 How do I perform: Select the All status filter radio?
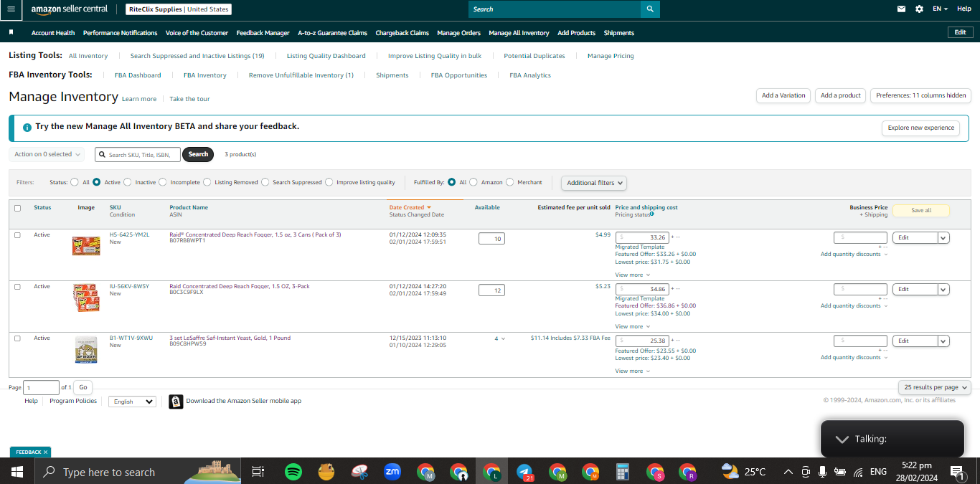pyautogui.click(x=75, y=182)
